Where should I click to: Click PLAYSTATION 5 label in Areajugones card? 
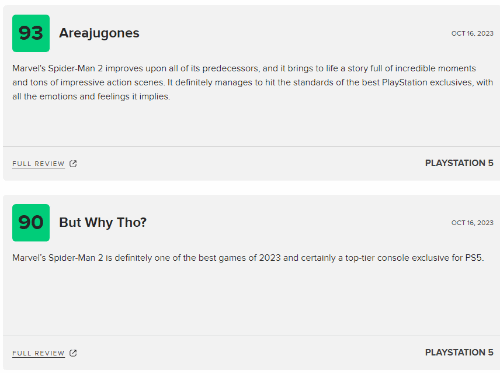click(x=459, y=163)
